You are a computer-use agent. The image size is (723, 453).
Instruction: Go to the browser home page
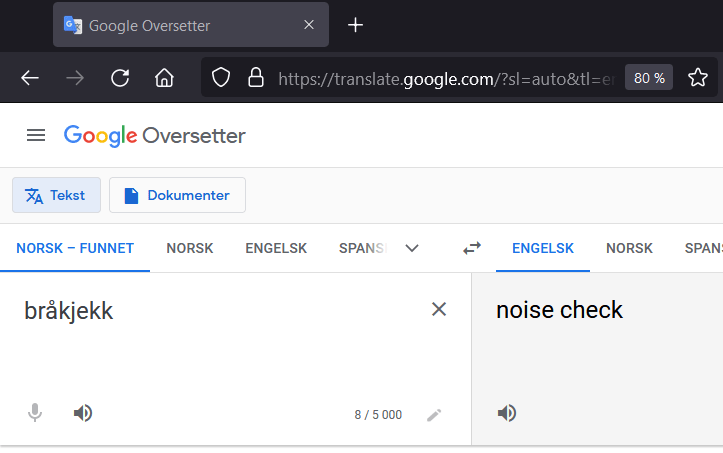coord(164,78)
